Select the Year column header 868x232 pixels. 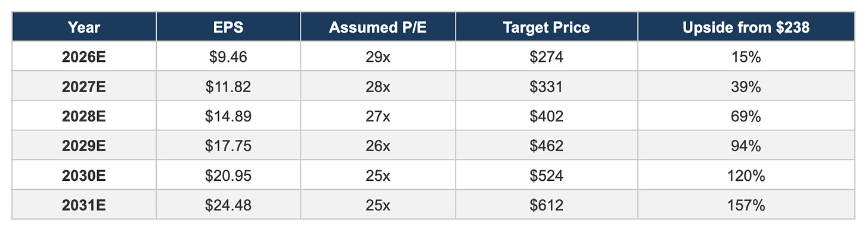[83, 27]
